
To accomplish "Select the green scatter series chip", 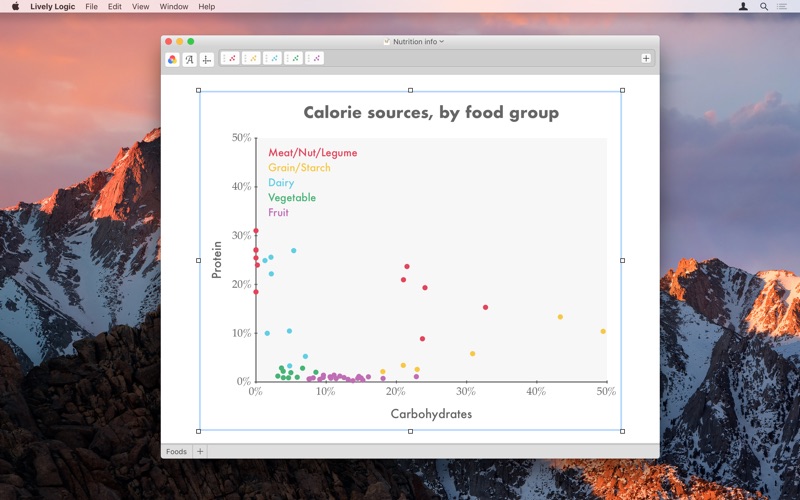I will click(293, 58).
